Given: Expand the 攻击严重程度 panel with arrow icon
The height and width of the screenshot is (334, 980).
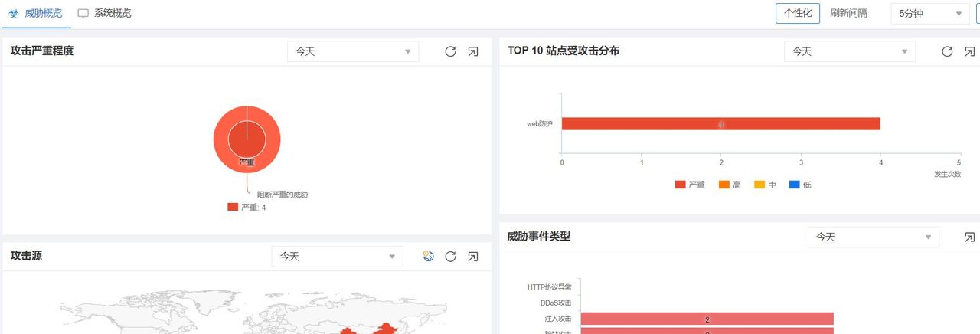Looking at the screenshot, I should 473,51.
